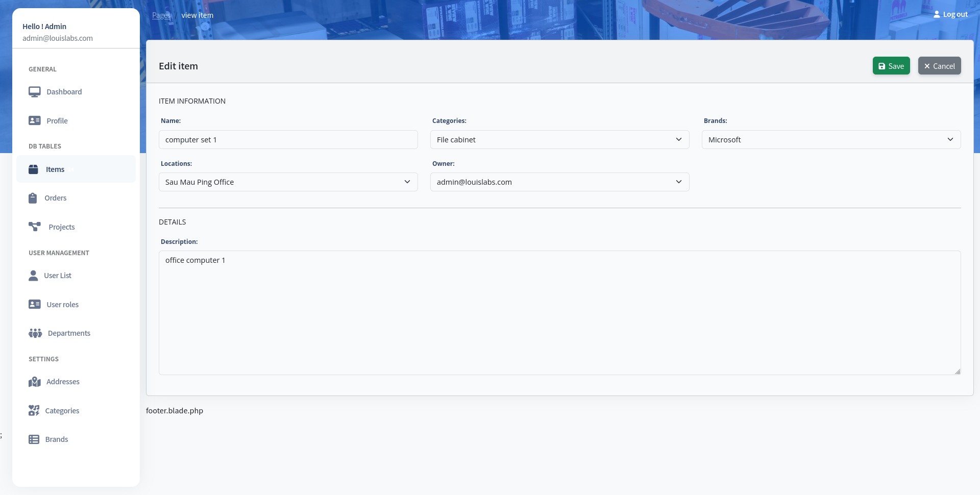Click the Dashboard monitor icon
The width and height of the screenshot is (980, 495).
pos(35,92)
